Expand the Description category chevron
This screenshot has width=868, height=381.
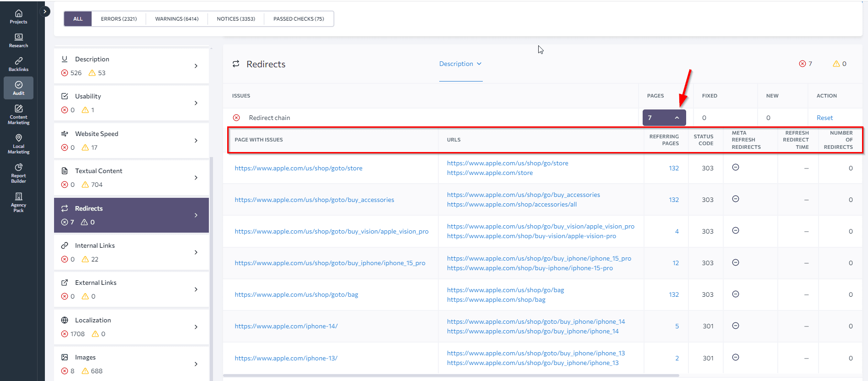click(x=196, y=66)
